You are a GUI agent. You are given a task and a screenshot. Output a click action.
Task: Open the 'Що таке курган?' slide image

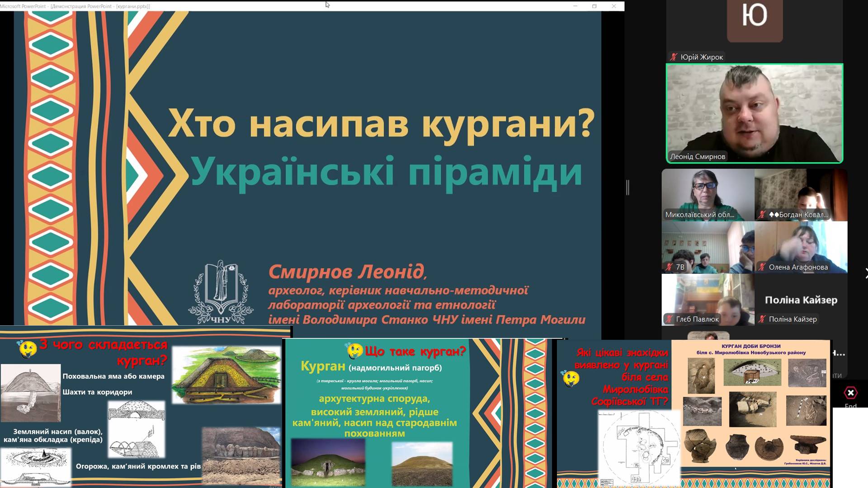[418, 413]
